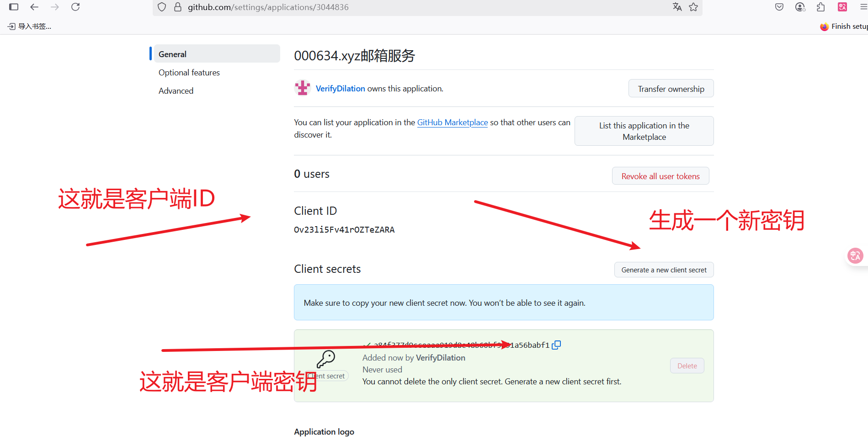The width and height of the screenshot is (868, 441).
Task: Click the pink translation extension toolbar icon
Action: [842, 7]
